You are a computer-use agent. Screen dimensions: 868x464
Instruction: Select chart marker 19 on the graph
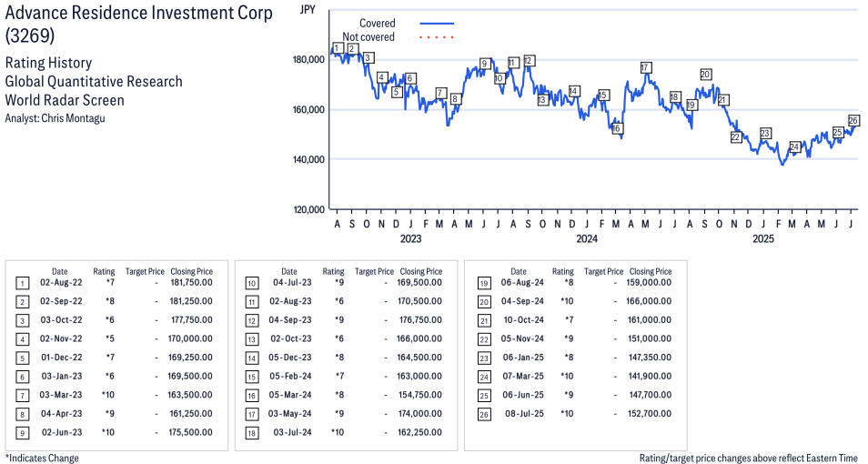[691, 105]
